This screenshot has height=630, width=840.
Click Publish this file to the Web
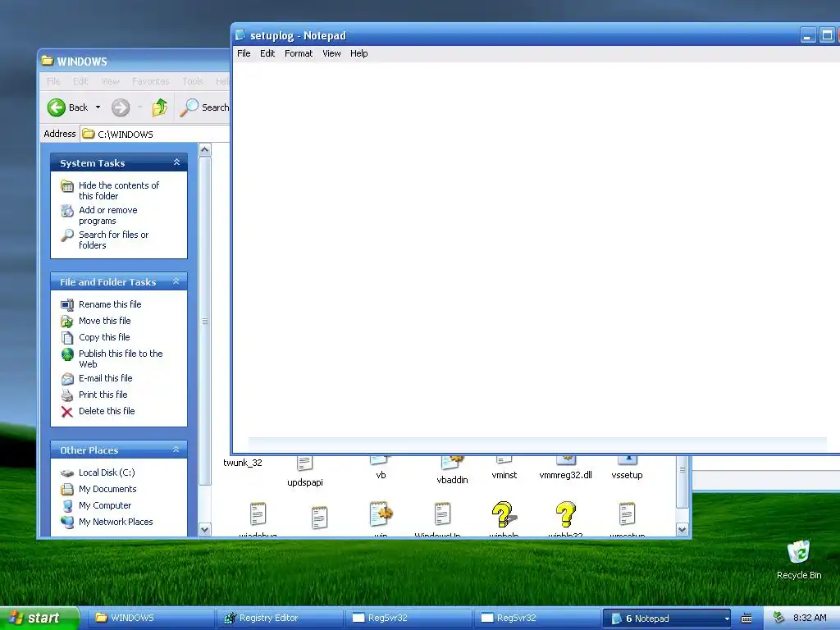(x=121, y=359)
